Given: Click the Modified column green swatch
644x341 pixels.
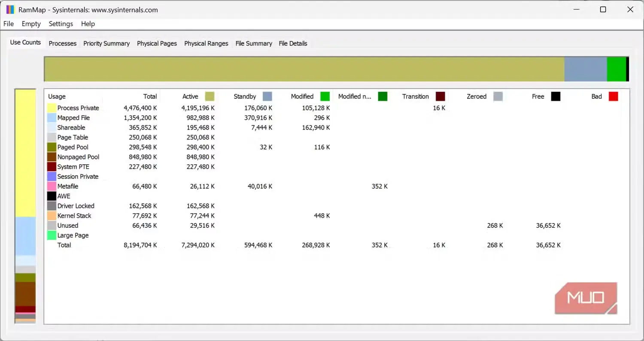Looking at the screenshot, I should pos(325,97).
